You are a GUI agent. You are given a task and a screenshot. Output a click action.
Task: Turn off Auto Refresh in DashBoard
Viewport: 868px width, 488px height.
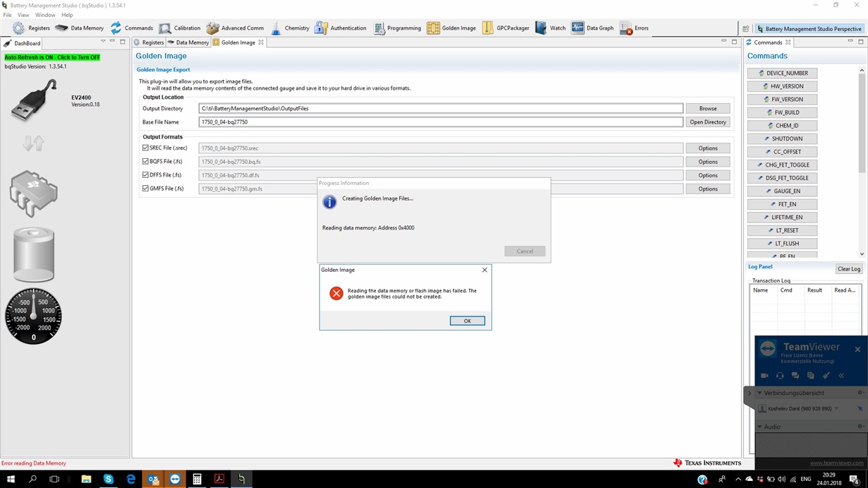click(52, 57)
